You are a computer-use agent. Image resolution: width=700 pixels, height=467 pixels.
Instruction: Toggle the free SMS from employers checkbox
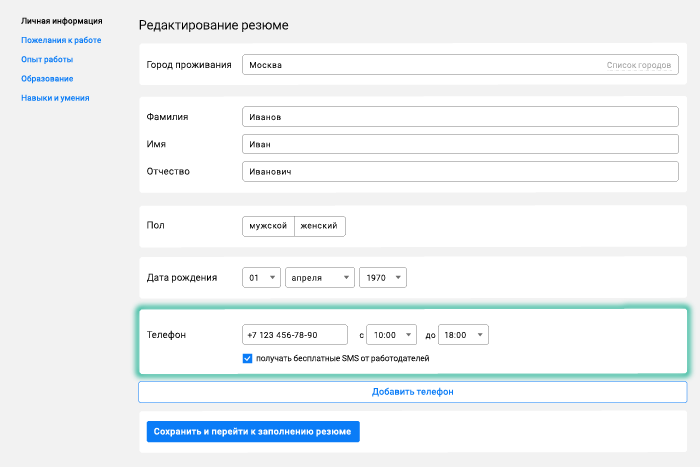248,358
